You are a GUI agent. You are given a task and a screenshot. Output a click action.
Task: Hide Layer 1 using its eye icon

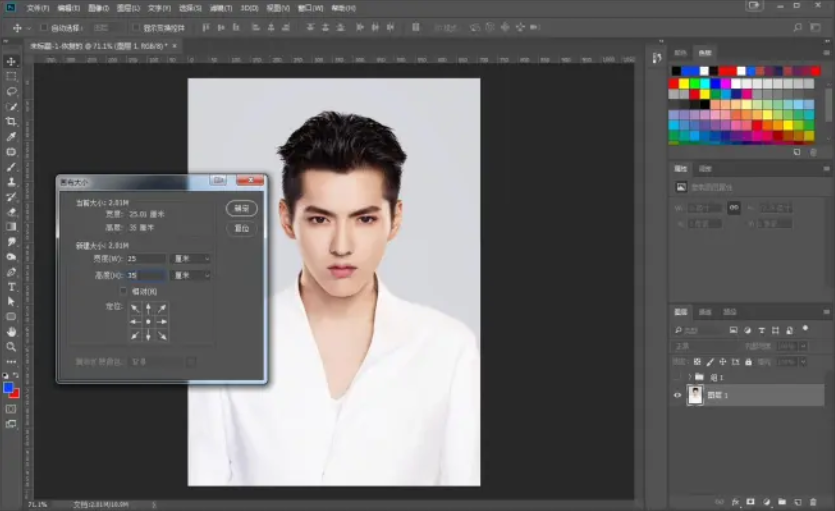pos(677,396)
